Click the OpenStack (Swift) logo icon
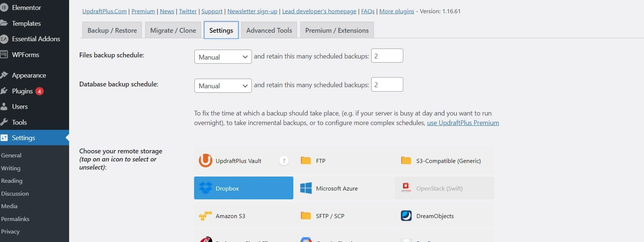Image resolution: width=644 pixels, height=242 pixels. pos(406,188)
